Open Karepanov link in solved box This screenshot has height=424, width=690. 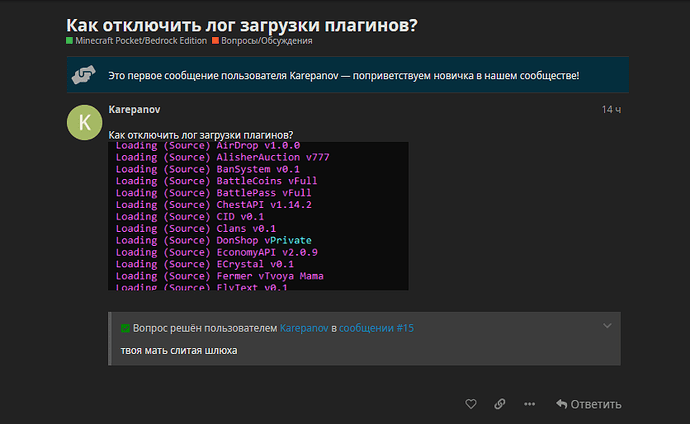click(304, 328)
